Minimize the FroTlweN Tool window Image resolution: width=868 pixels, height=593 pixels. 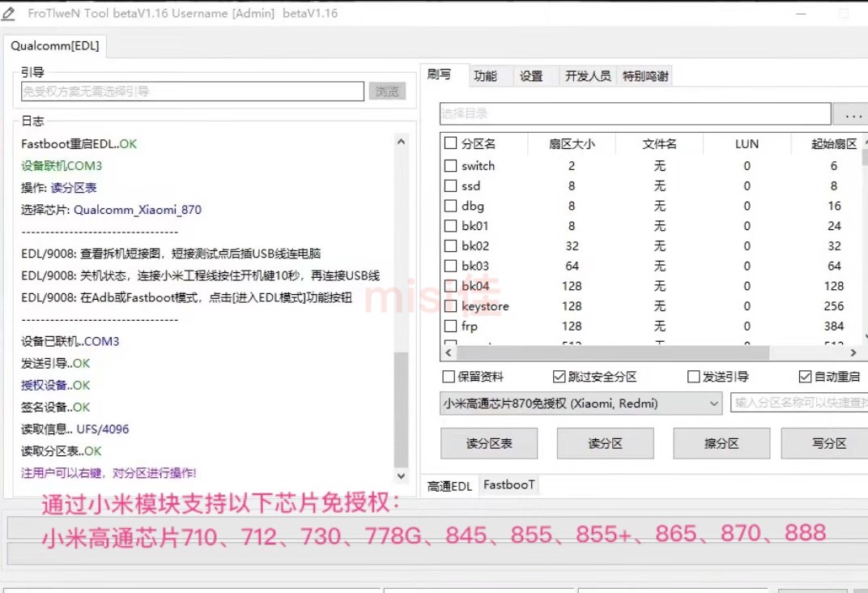[801, 13]
